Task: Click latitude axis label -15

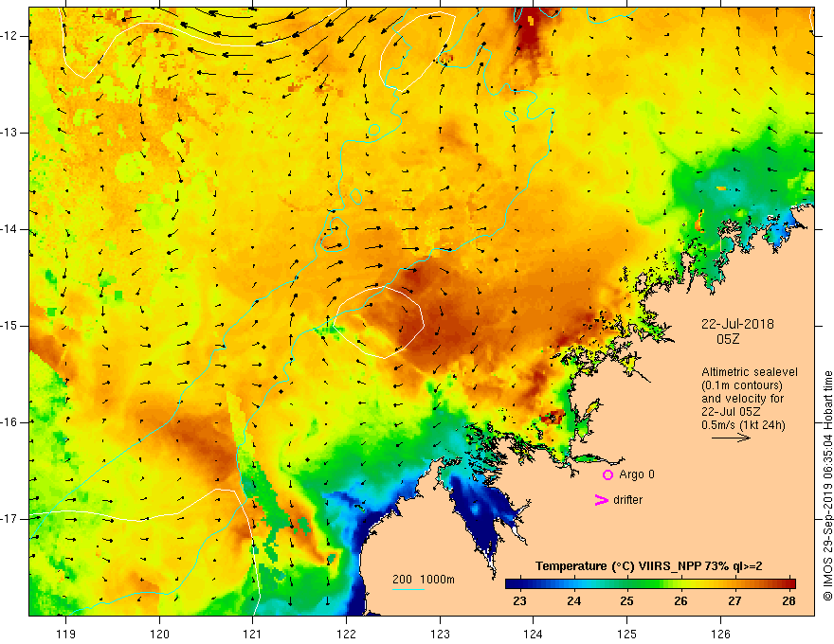Action: (x=10, y=326)
